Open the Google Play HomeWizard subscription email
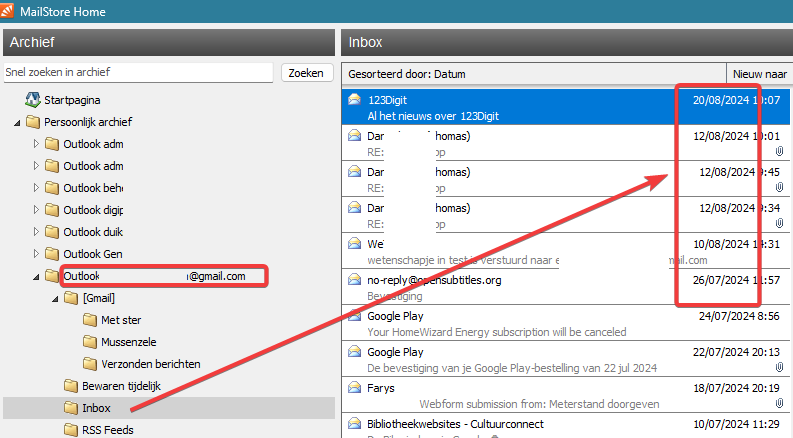 pyautogui.click(x=496, y=324)
